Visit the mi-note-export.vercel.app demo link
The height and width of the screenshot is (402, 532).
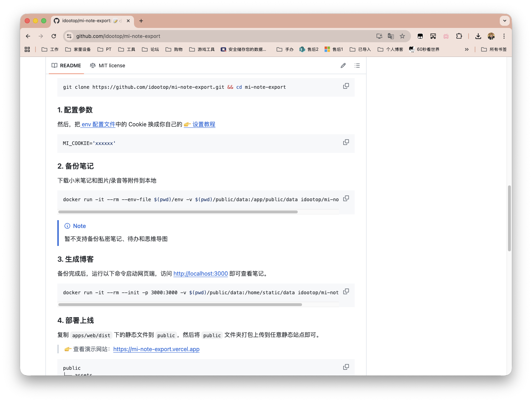[x=156, y=349]
